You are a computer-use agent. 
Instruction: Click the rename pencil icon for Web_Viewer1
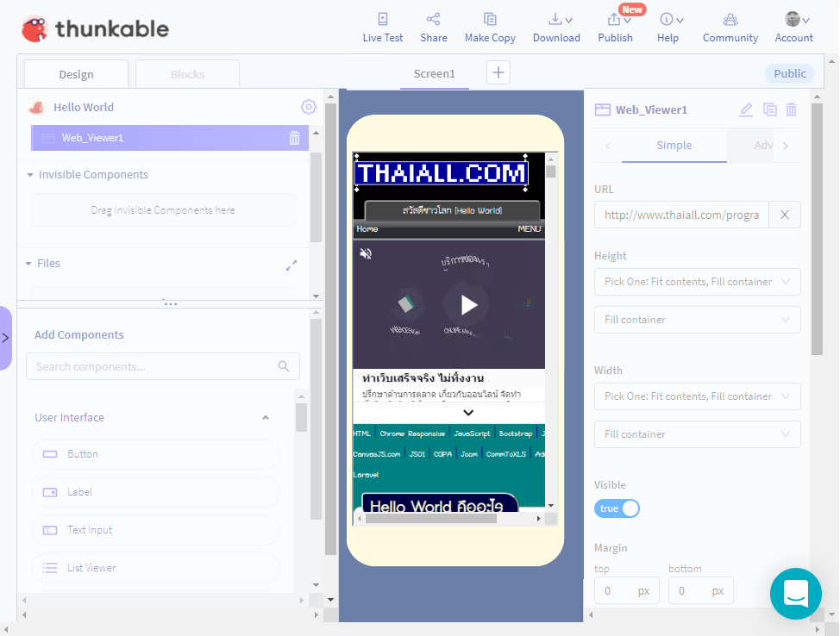tap(746, 109)
